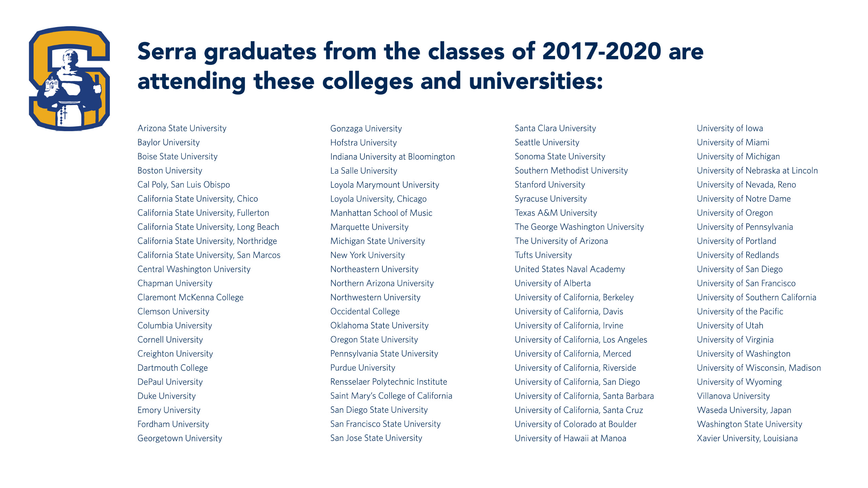Click Stanford University in the list
Image resolution: width=868 pixels, height=488 pixels.
click(x=550, y=185)
